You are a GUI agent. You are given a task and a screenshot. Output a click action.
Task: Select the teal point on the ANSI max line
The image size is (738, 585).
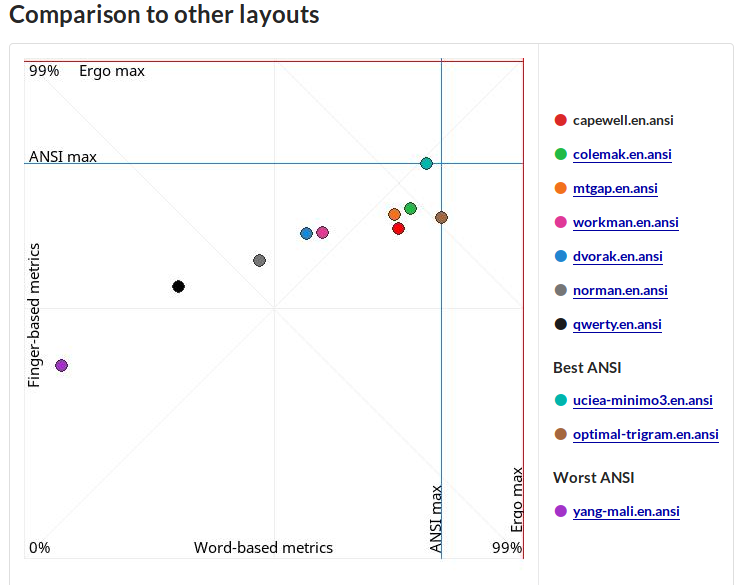(x=426, y=163)
